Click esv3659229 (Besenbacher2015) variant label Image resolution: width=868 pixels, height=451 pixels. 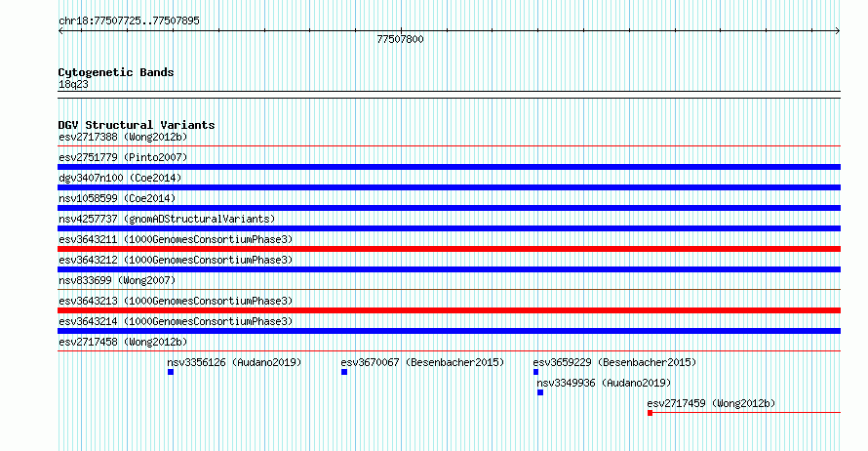[x=614, y=362]
